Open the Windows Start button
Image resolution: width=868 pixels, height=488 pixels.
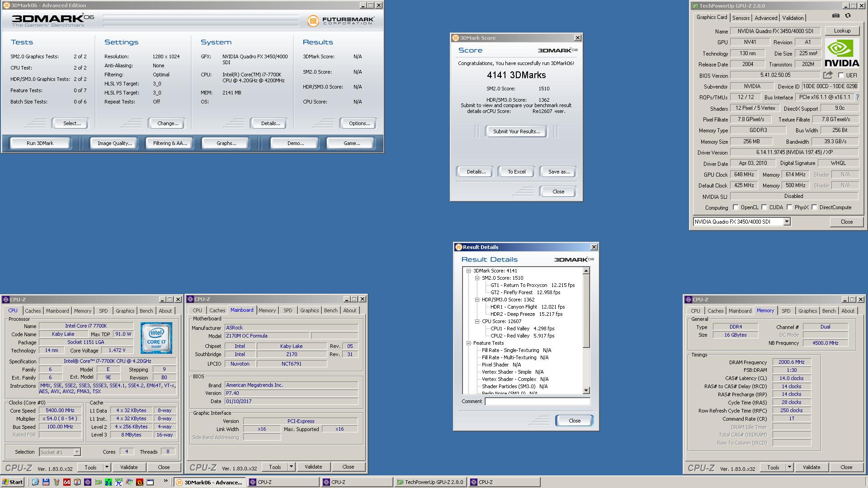tap(13, 482)
